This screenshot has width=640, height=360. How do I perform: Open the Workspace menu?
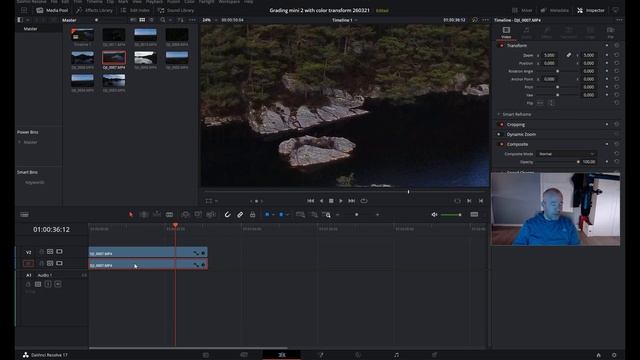(229, 2)
